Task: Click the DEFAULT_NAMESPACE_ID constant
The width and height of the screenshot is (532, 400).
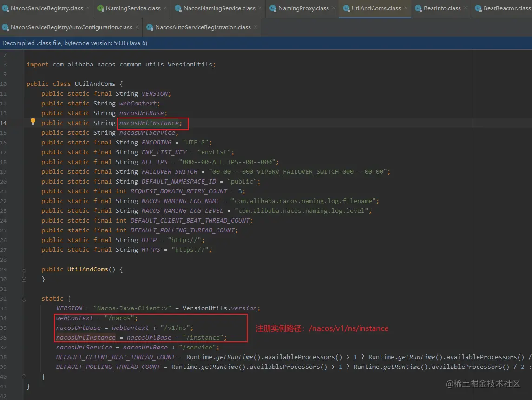Action: 179,182
